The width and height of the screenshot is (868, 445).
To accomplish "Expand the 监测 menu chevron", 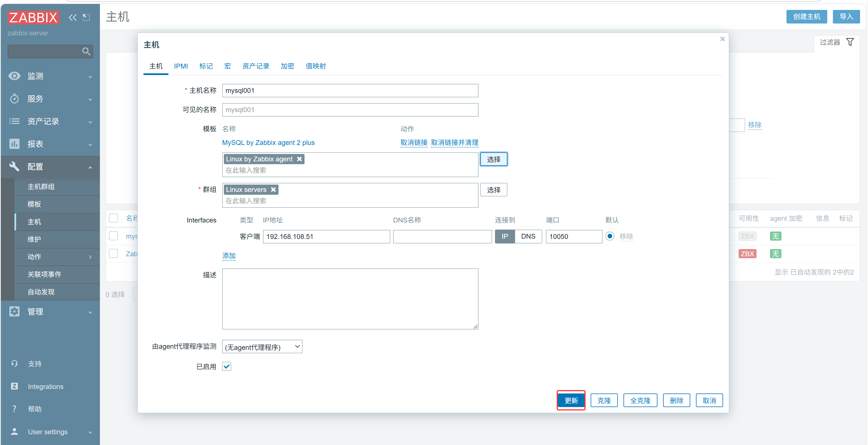I will pos(90,77).
